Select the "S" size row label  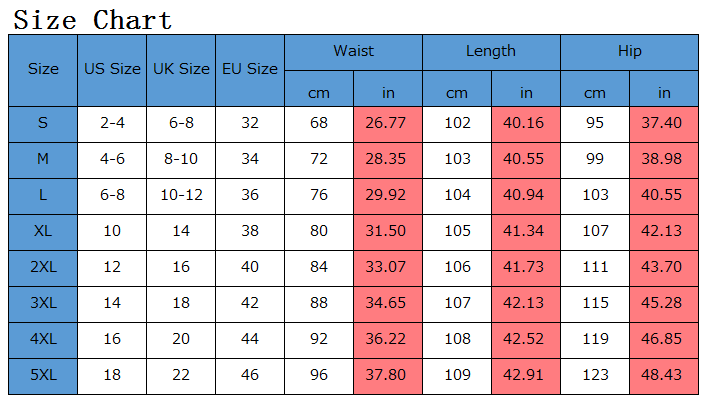click(43, 123)
